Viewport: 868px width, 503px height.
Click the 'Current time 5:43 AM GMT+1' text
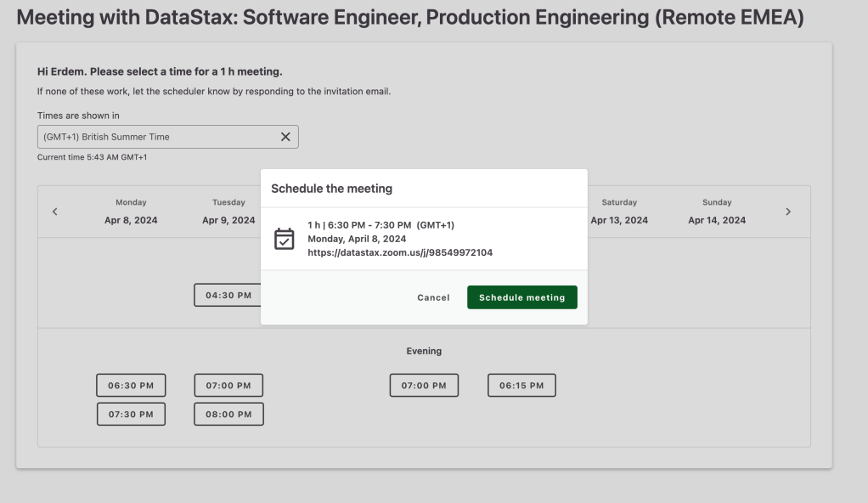coord(92,157)
